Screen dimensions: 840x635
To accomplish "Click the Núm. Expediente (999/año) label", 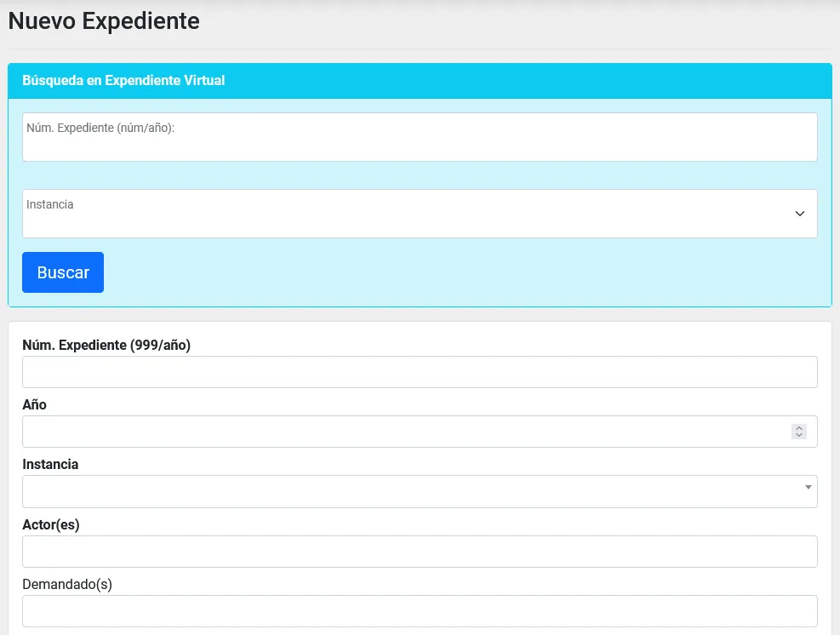I will point(106,345).
